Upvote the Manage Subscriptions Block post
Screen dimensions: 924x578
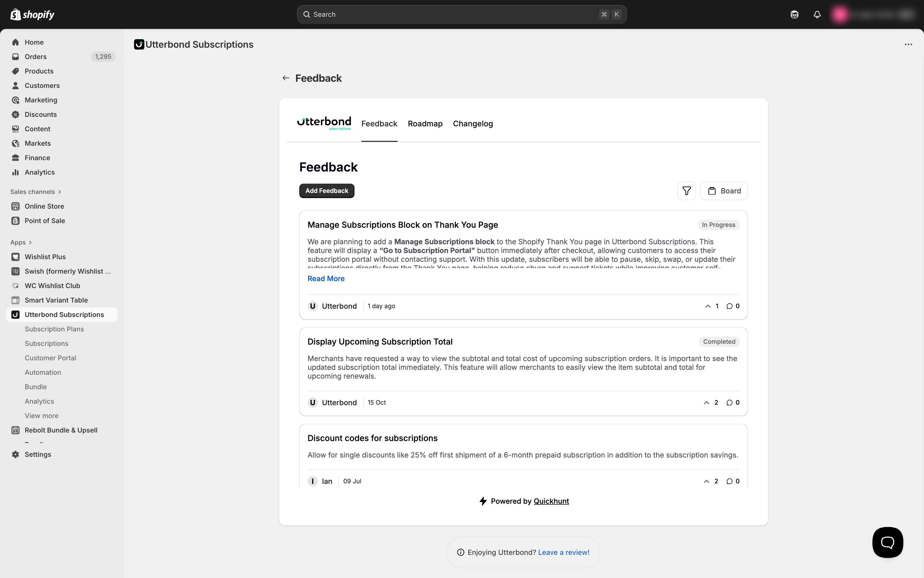coord(708,306)
